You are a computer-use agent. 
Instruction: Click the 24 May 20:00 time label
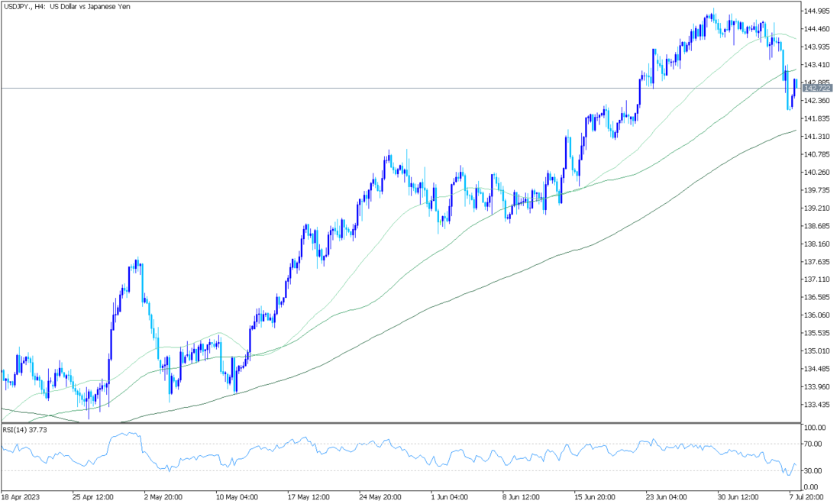[380, 497]
